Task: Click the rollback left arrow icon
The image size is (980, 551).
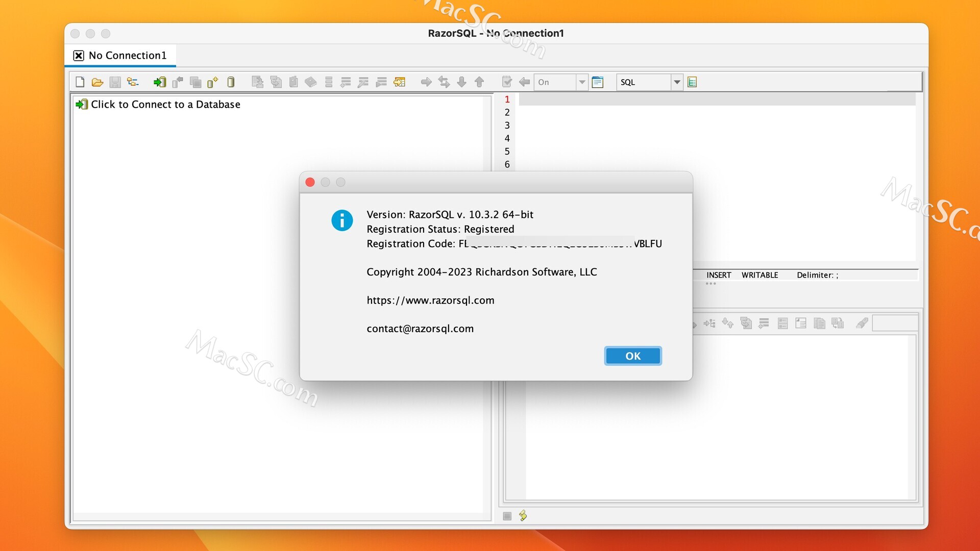Action: pyautogui.click(x=524, y=82)
